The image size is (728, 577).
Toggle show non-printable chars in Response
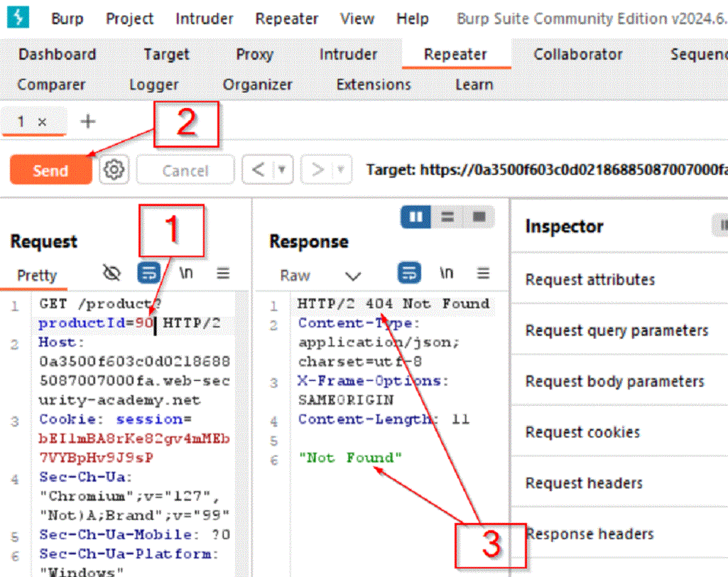coord(447,274)
